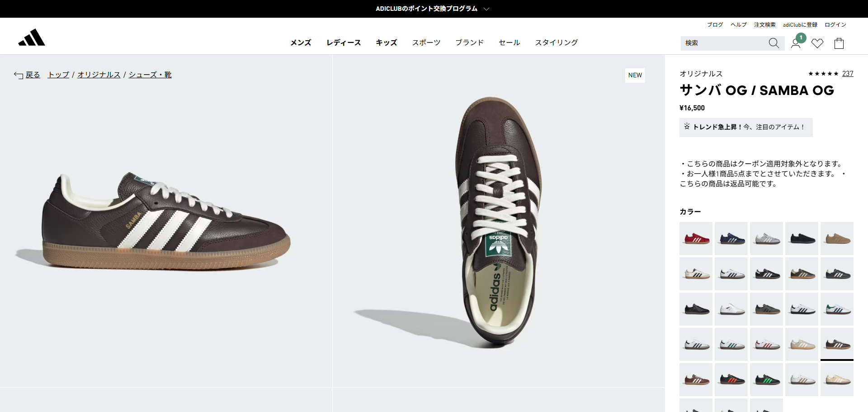Screen dimensions: 868x412
Task: Open the top-view Samba product photo
Action: 499,221
